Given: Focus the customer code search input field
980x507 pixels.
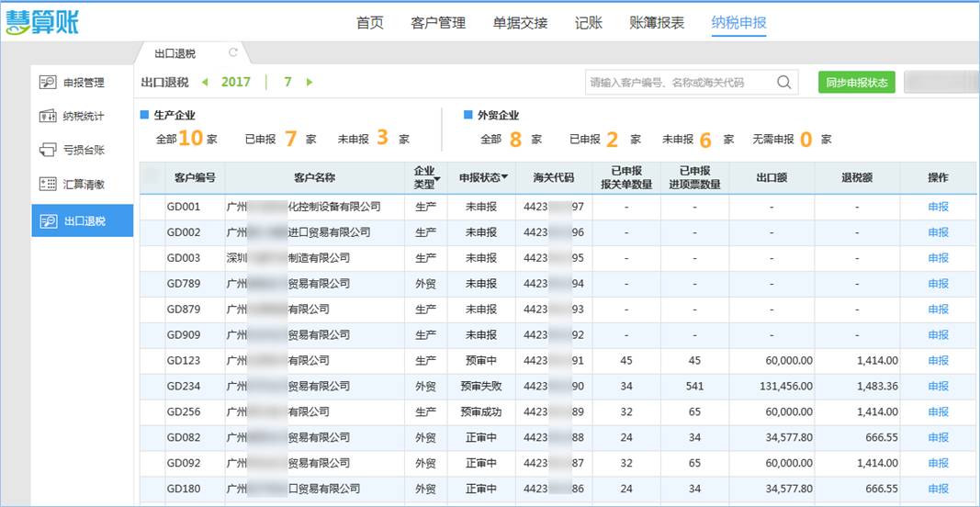Looking at the screenshot, I should click(680, 82).
